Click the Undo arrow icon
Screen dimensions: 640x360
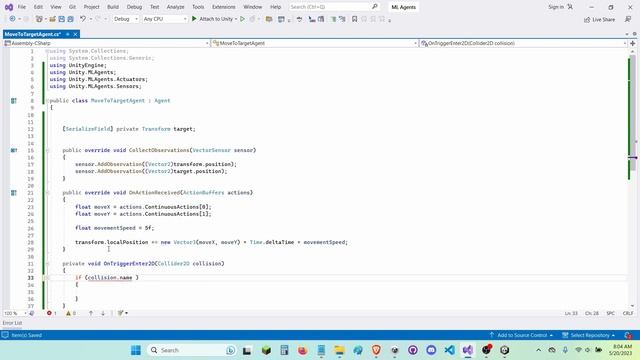click(83, 19)
